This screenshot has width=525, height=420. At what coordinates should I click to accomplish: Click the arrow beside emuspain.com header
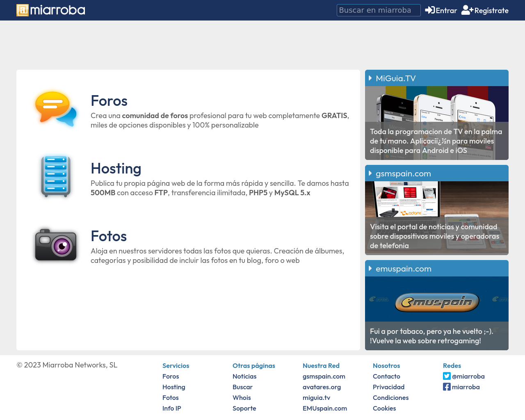point(370,268)
